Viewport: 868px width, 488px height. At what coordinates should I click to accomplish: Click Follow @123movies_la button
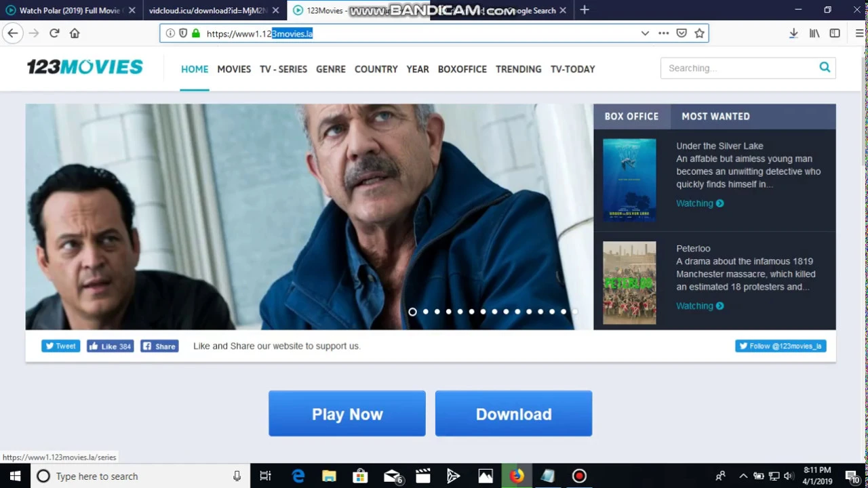[x=781, y=346]
